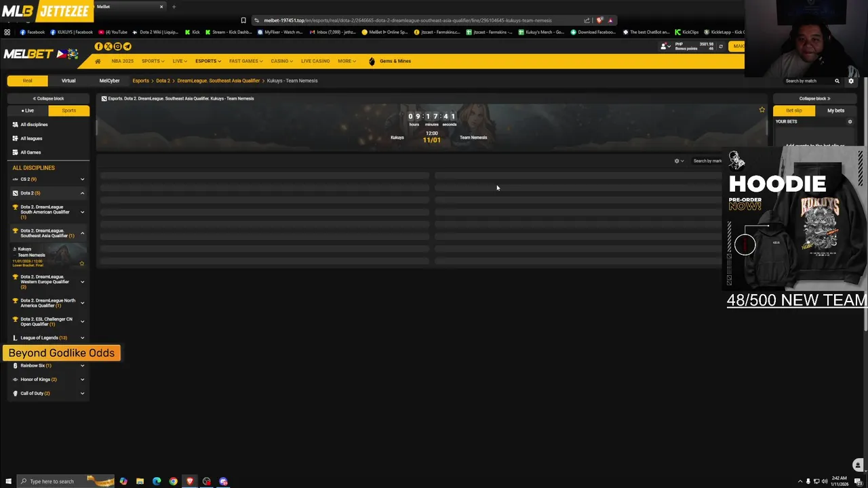Click the Dota 2 breadcrumb link
The image size is (868, 488).
pos(163,81)
